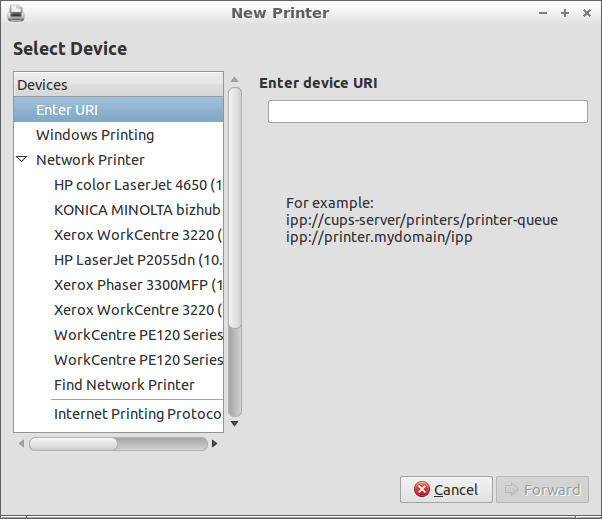This screenshot has width=602, height=519.
Task: Select HP LaserJet P2055dn printer
Action: click(x=137, y=260)
